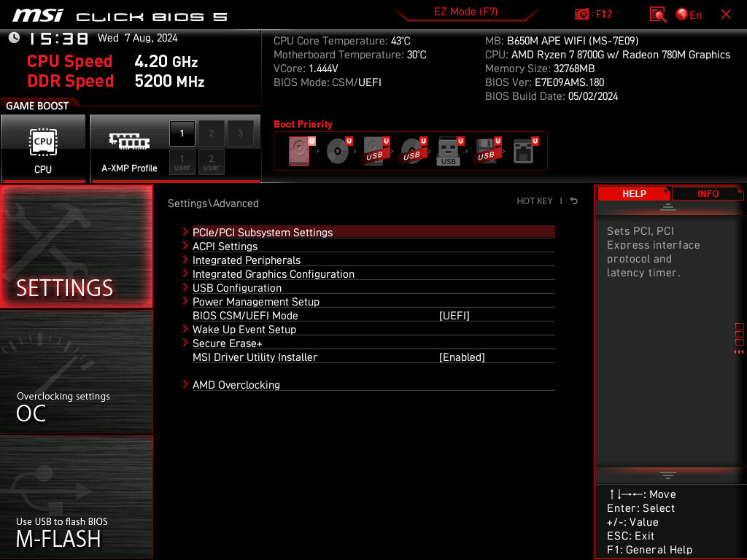Open the OC overclocking settings section

(x=76, y=372)
